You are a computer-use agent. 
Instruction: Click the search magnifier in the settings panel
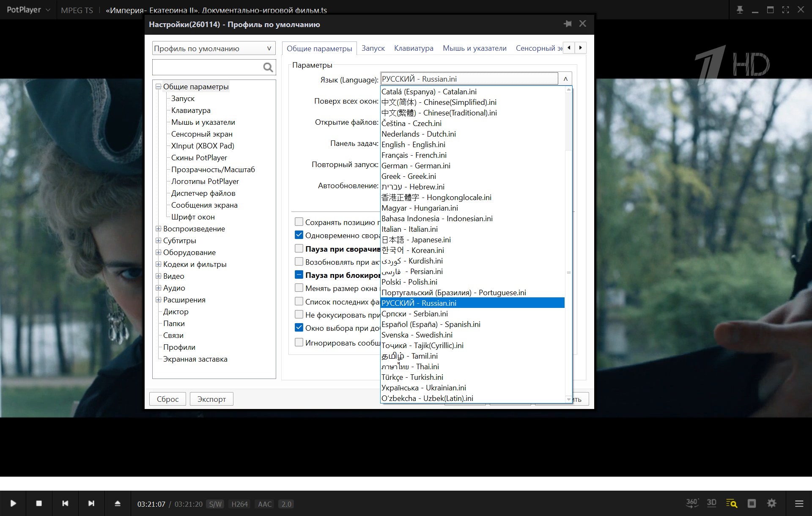(268, 67)
